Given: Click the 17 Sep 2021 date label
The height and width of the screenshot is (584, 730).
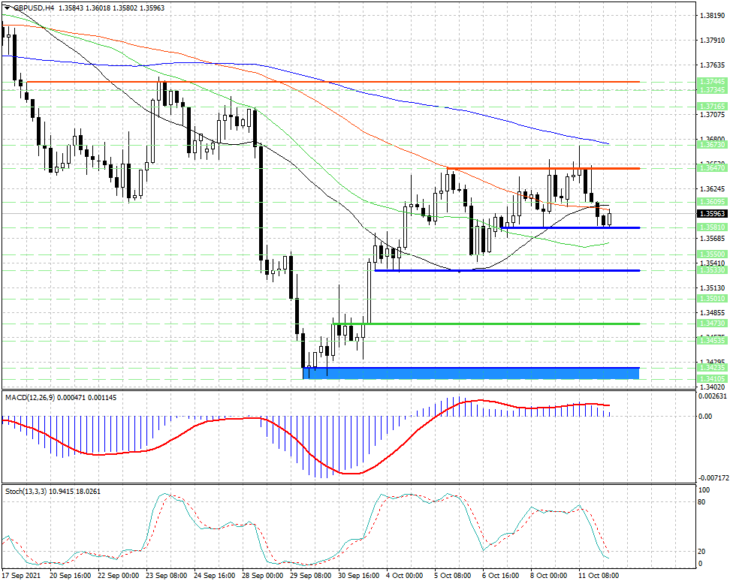Looking at the screenshot, I should coord(21,576).
